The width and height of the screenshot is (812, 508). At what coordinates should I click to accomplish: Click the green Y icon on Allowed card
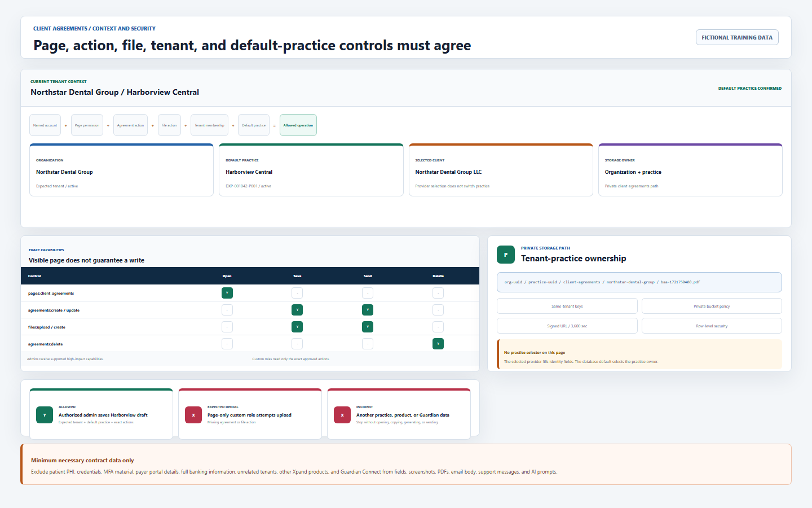[x=45, y=415]
